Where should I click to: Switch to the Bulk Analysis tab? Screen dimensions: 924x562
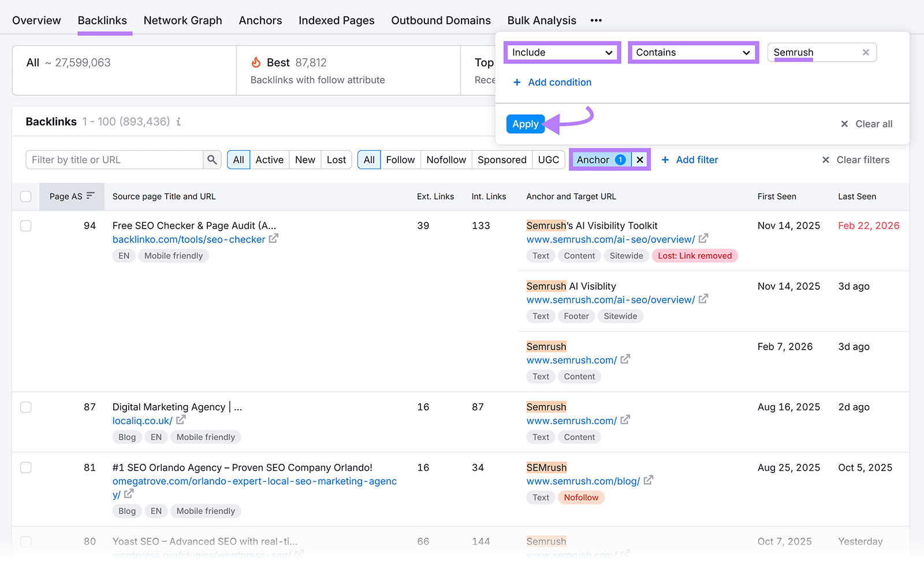[x=542, y=20]
